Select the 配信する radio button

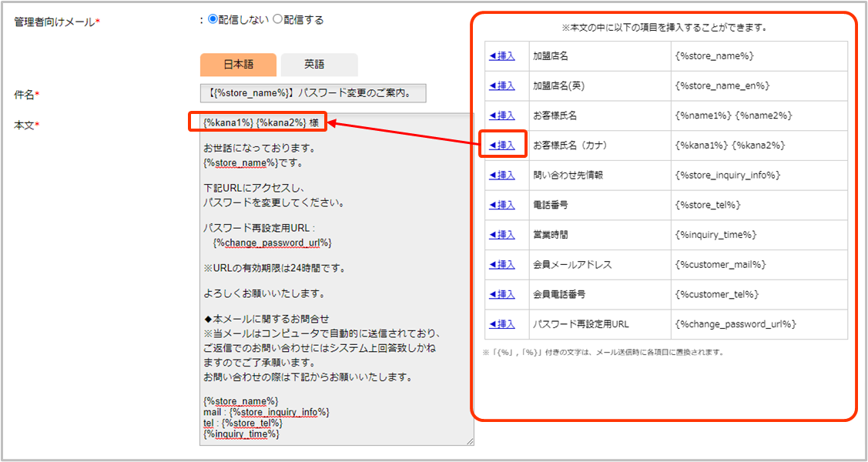click(278, 20)
